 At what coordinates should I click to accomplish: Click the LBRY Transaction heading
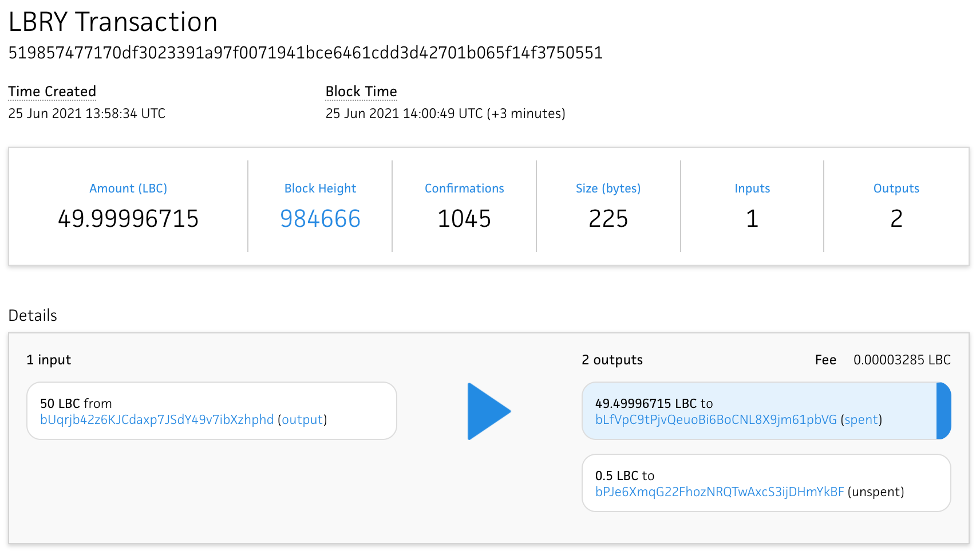[x=113, y=22]
